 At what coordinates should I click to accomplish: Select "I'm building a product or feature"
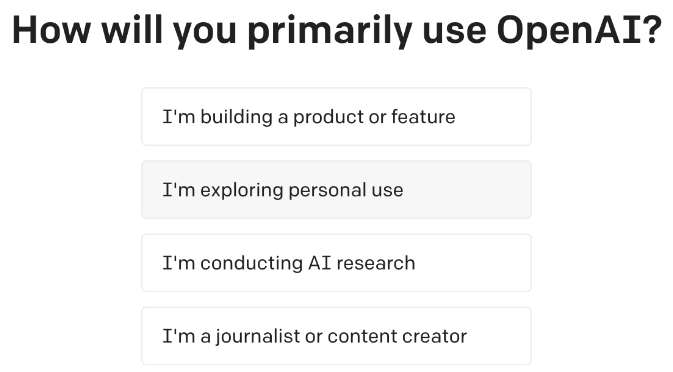point(336,117)
